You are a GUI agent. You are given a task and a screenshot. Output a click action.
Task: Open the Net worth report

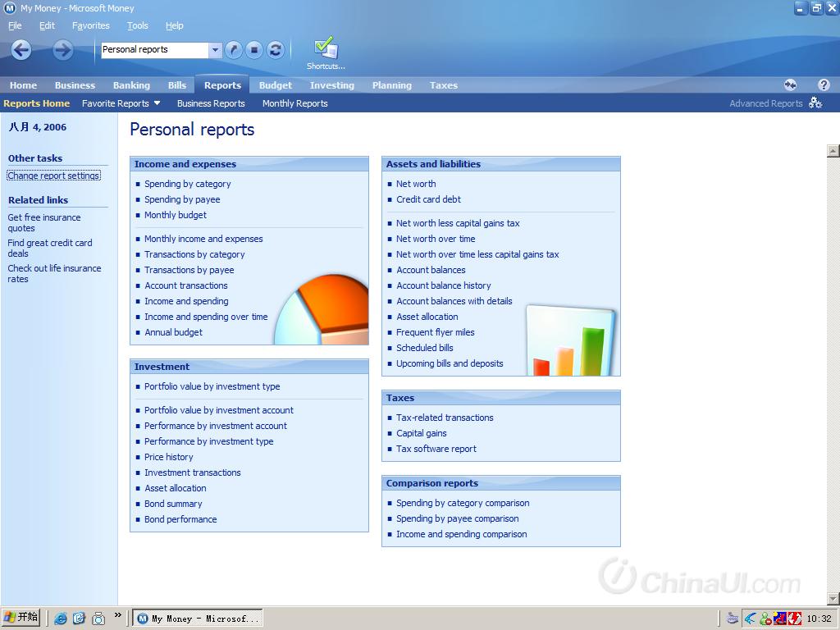click(x=416, y=184)
